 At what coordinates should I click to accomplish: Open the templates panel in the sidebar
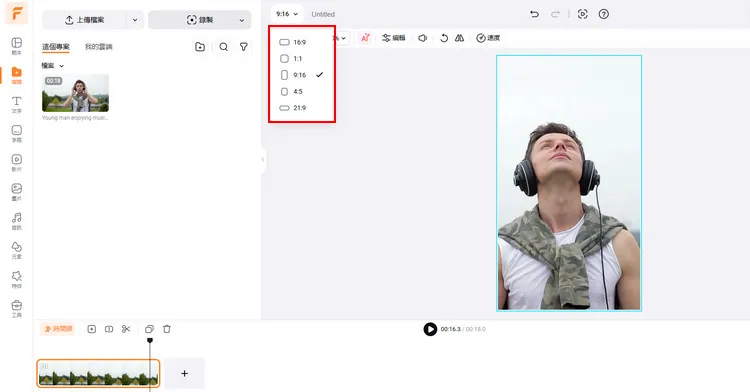pyautogui.click(x=16, y=46)
